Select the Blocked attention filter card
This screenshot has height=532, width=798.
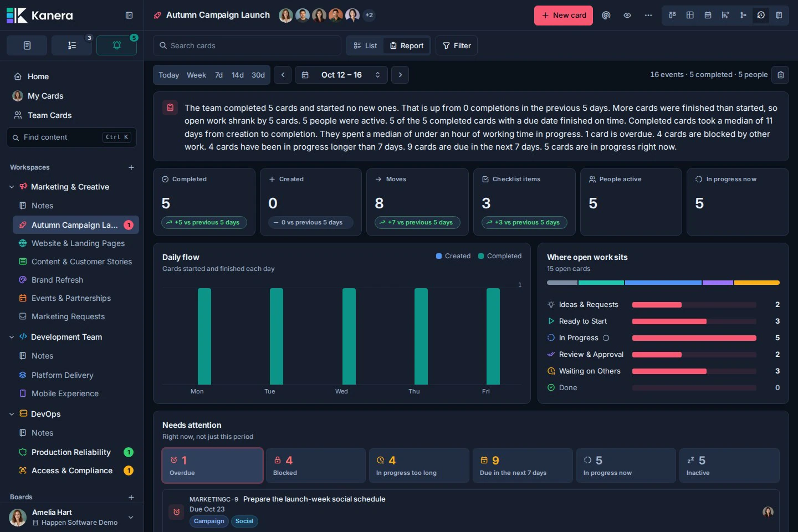pos(316,465)
